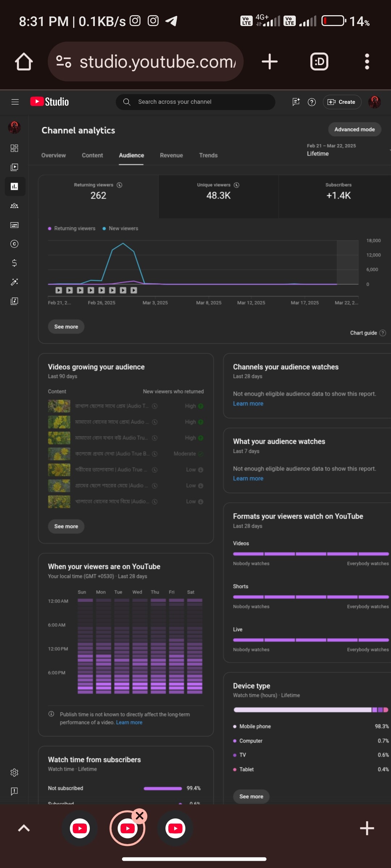The height and width of the screenshot is (868, 391).
Task: Click the Create button
Action: click(x=342, y=102)
